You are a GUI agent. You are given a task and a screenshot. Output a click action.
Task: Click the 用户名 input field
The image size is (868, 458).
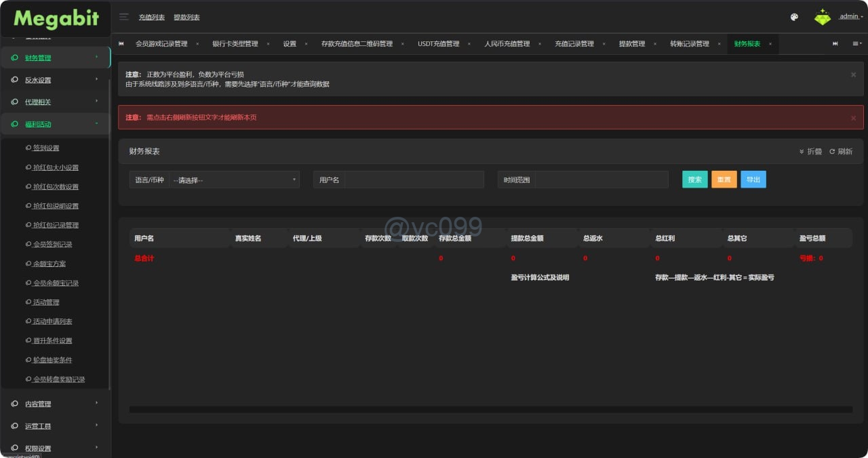point(414,180)
